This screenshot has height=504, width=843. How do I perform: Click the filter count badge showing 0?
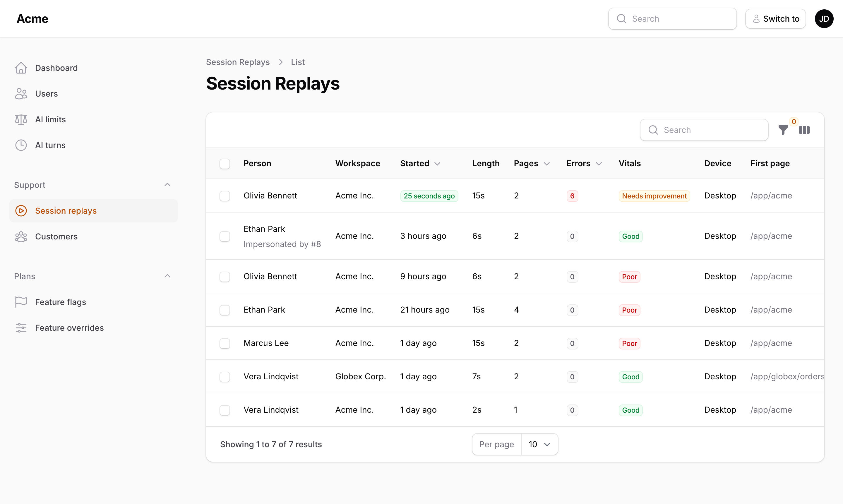click(x=794, y=121)
